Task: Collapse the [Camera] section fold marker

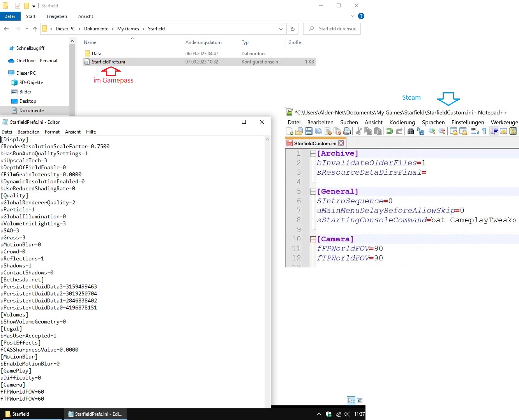Action: point(312,239)
